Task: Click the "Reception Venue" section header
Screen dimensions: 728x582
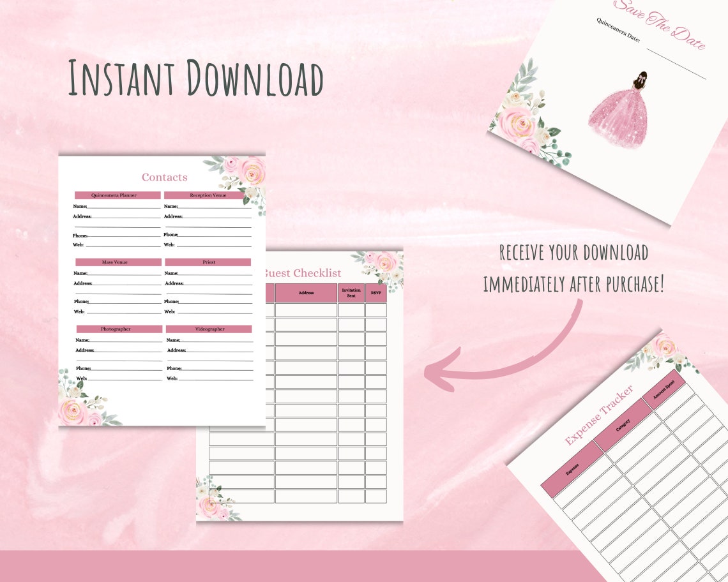Action: coord(204,195)
